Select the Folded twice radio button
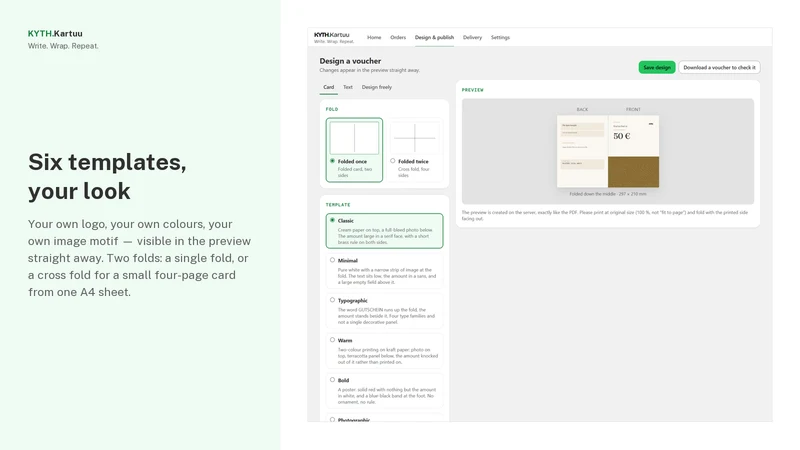Viewport: 800px width, 450px height. point(392,161)
